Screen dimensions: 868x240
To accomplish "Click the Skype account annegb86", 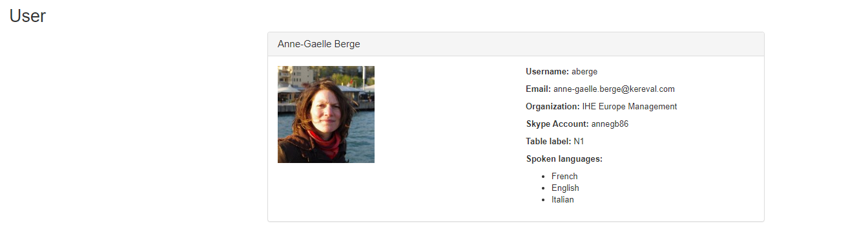I will 610,124.
